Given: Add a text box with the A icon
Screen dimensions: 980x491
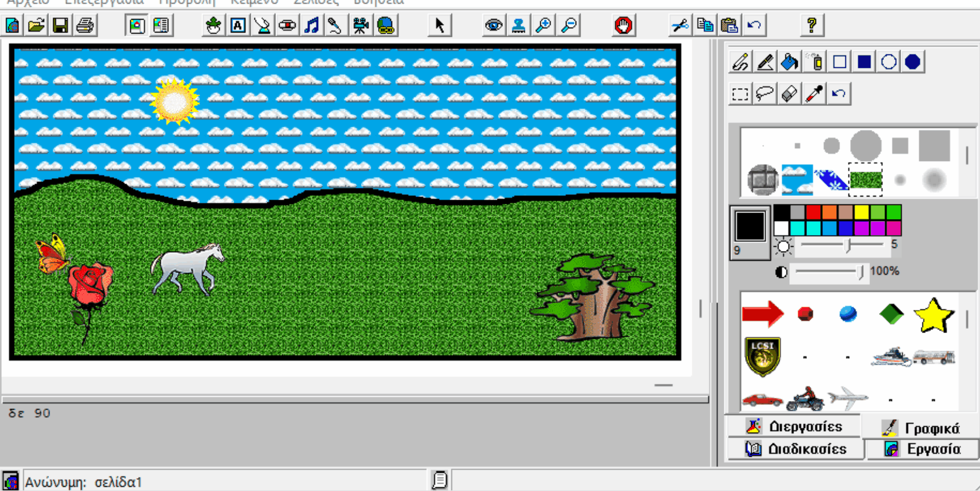Looking at the screenshot, I should (238, 26).
